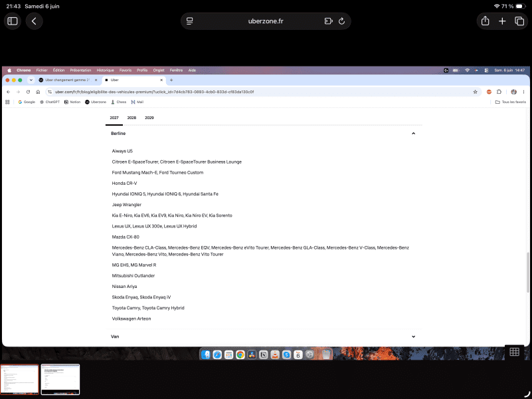Open the Onglet menu

coord(159,70)
